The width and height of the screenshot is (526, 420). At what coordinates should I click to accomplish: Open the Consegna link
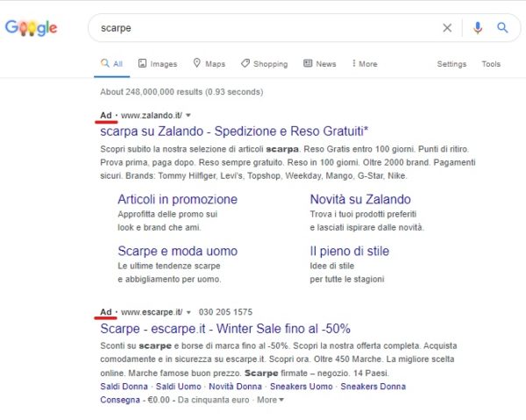pyautogui.click(x=120, y=400)
